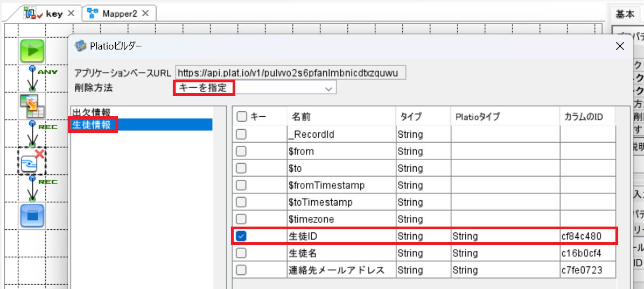Click column ID cell cf84c480

(588, 236)
